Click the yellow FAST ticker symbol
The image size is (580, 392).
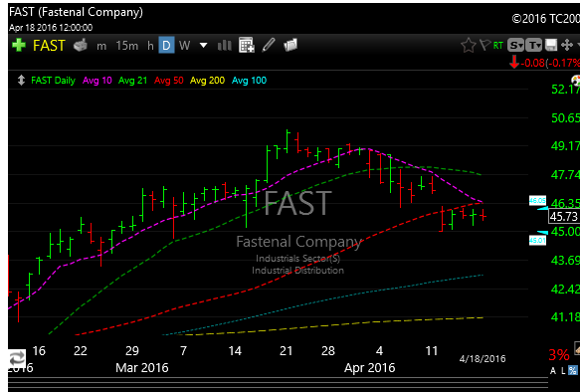[49, 46]
